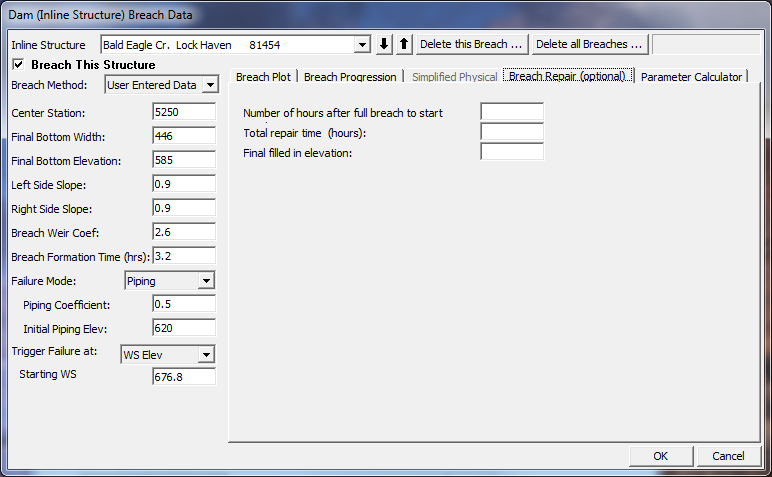
Task: Click the Center Station input field
Action: click(184, 113)
